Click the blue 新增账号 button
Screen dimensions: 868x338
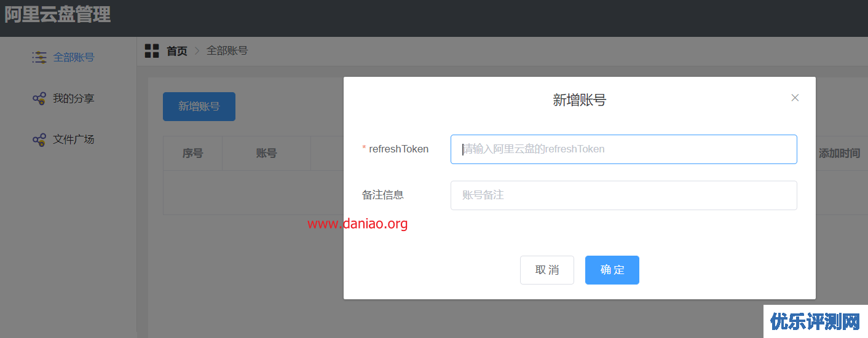coord(199,106)
